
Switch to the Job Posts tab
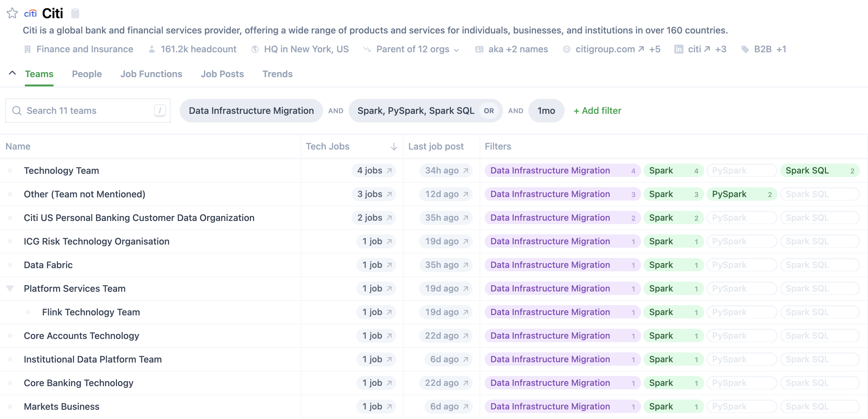pos(222,74)
